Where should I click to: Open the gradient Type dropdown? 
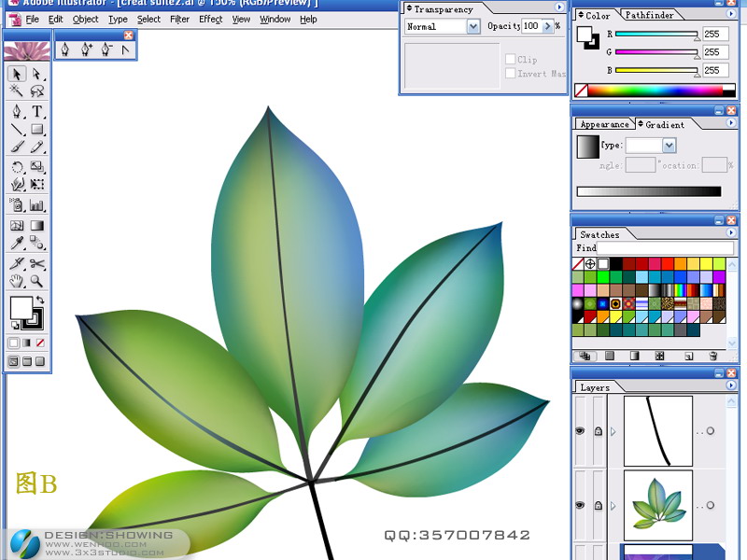click(x=669, y=146)
